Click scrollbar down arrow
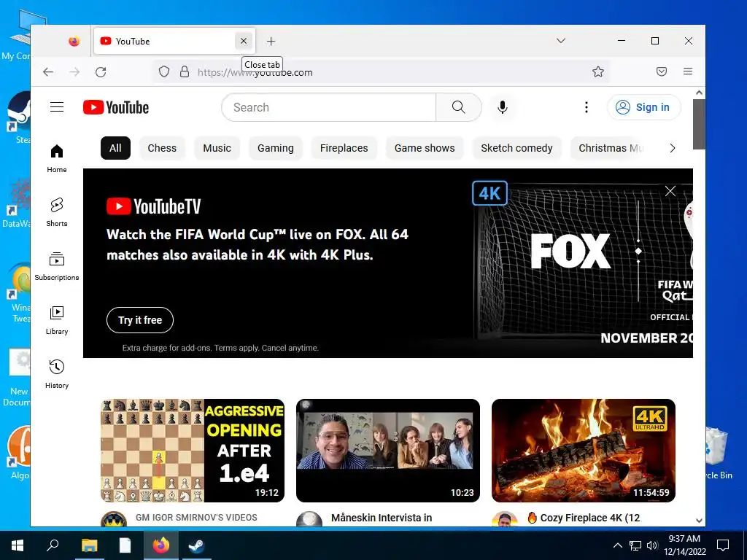Viewport: 747px width, 560px height. coord(699,521)
